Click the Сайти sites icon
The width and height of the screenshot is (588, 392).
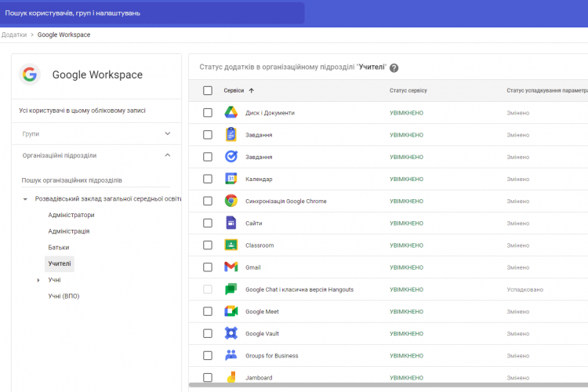click(x=231, y=223)
